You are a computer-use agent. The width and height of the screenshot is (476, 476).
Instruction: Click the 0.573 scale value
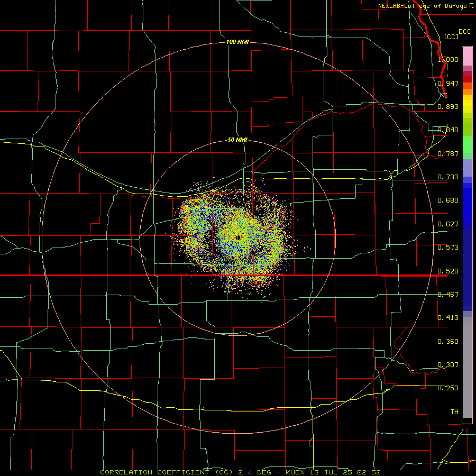click(448, 248)
